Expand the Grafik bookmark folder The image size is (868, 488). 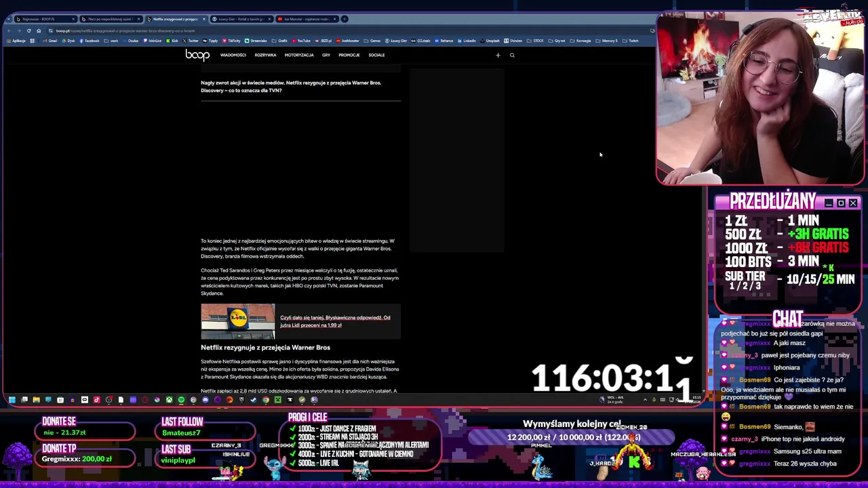pos(280,41)
